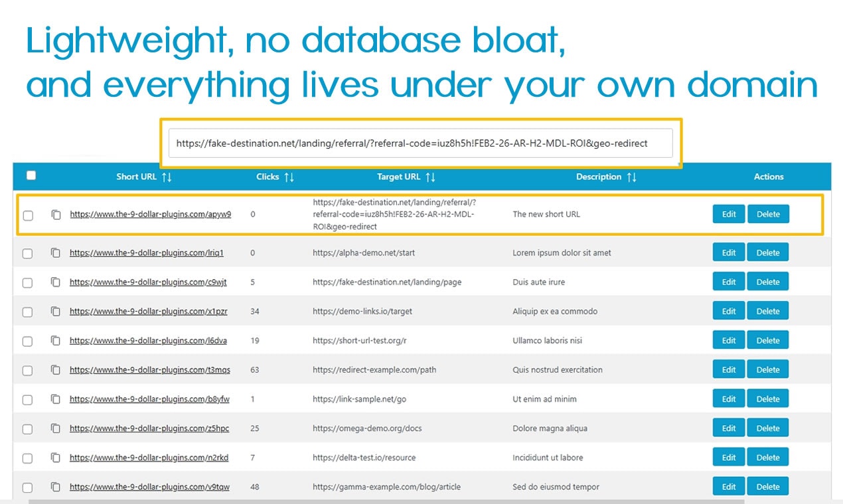Copy the b8yfw short URL icon

(56, 399)
